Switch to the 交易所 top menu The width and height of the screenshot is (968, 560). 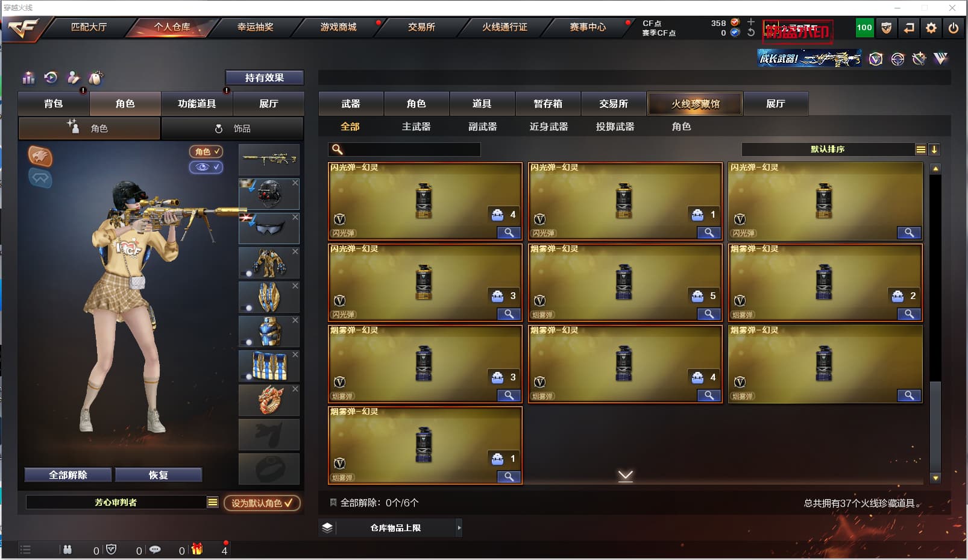coord(421,27)
